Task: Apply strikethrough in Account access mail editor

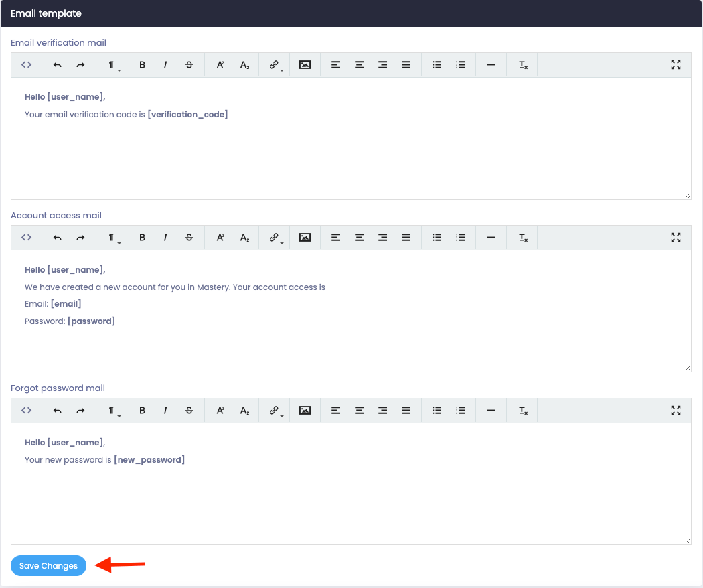Action: (189, 238)
